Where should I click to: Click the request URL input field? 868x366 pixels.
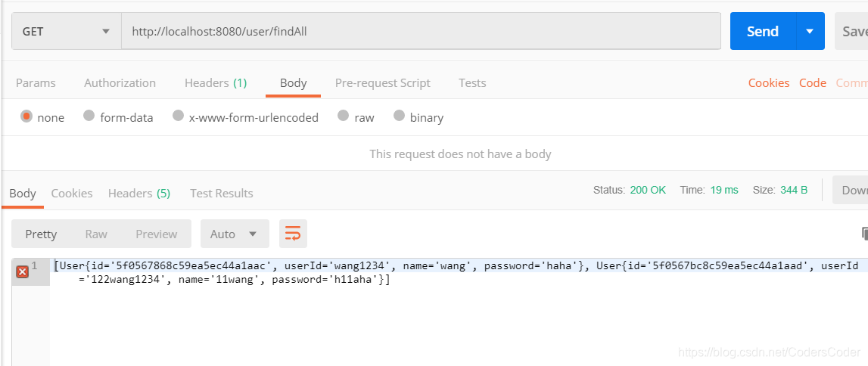tap(421, 32)
